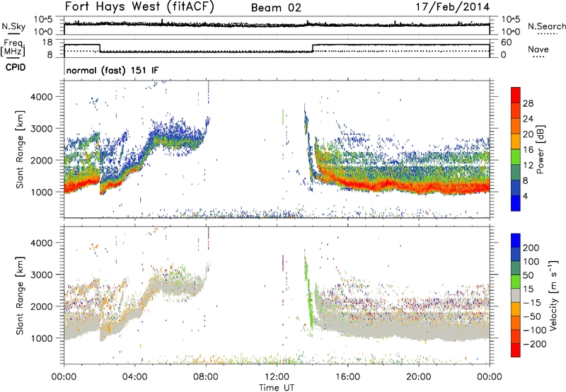Pick the light green Velocity colorbar segment

pyautogui.click(x=516, y=282)
